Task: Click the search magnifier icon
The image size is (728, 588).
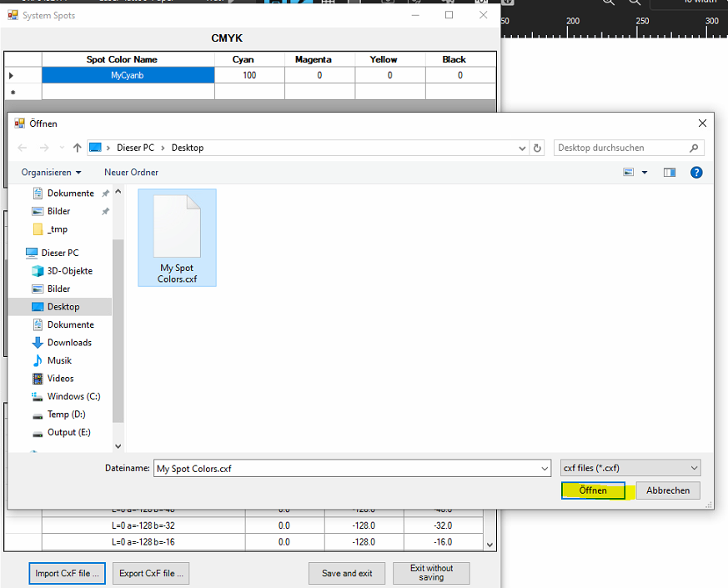Action: click(x=694, y=148)
